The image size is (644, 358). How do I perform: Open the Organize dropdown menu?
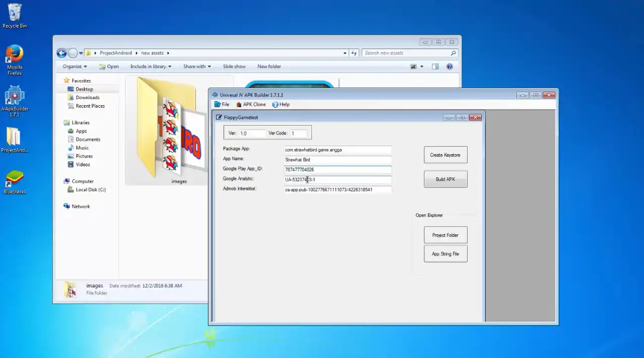pos(75,66)
